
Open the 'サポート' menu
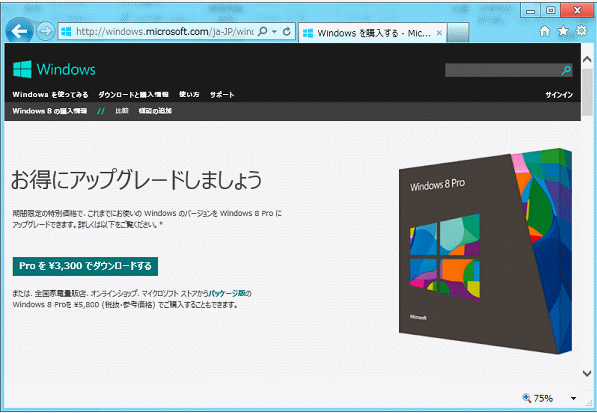(x=222, y=95)
